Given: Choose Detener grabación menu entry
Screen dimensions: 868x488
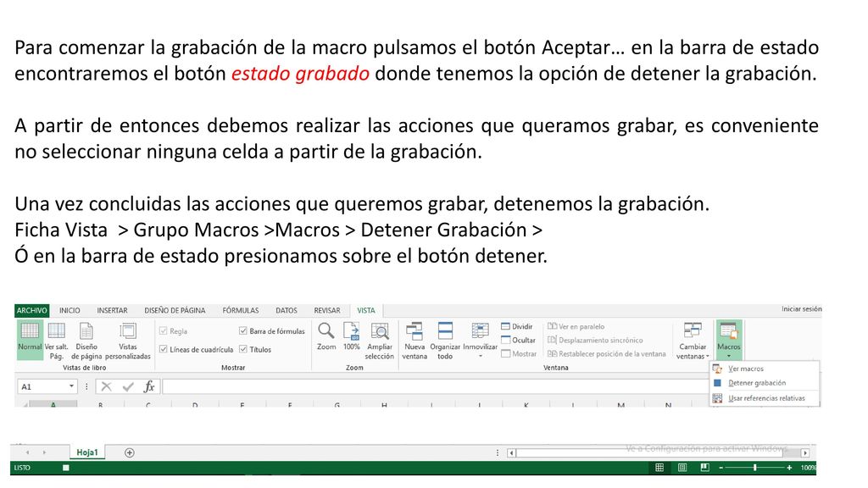Looking at the screenshot, I should 765,383.
